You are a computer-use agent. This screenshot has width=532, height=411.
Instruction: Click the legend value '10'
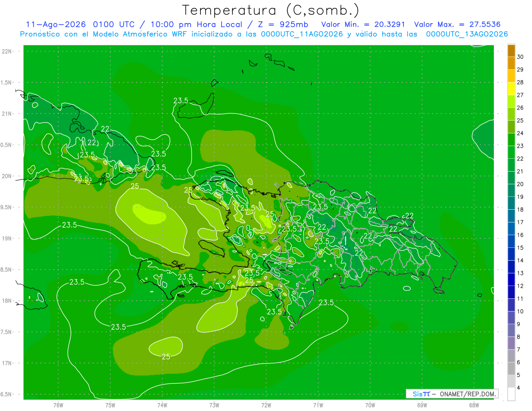point(520,312)
